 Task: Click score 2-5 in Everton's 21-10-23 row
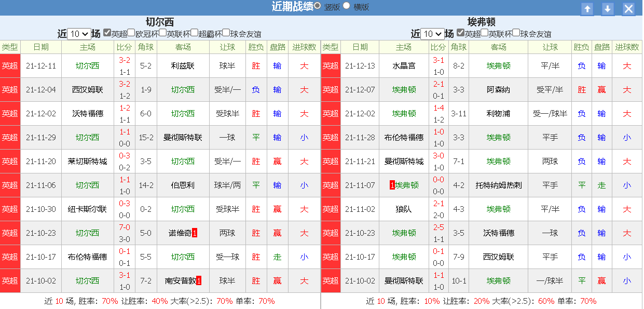click(439, 227)
